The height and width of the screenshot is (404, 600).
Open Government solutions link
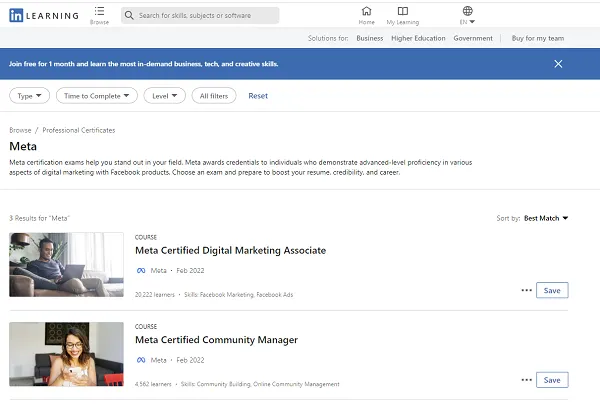[x=473, y=38]
